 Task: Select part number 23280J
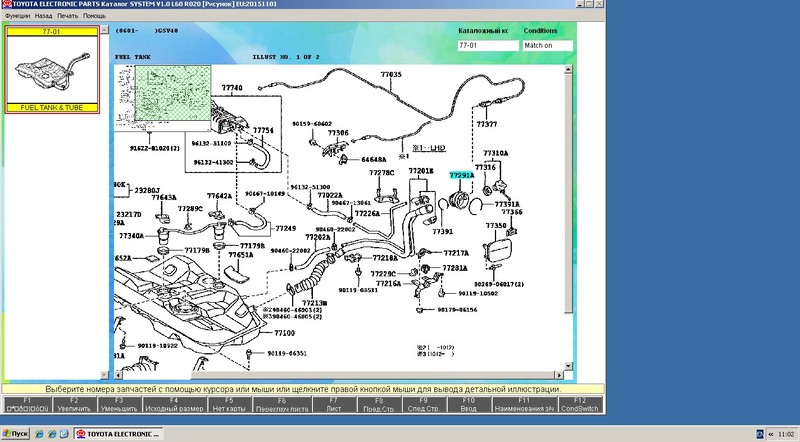click(x=147, y=190)
